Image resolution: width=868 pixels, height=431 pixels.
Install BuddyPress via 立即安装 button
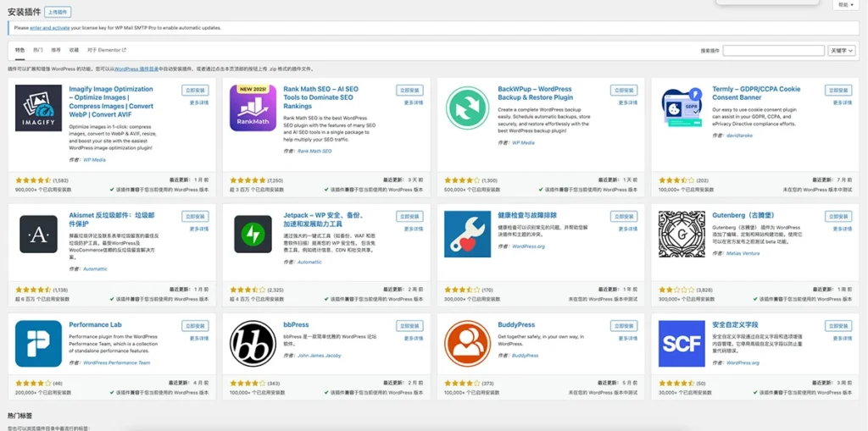tap(624, 326)
